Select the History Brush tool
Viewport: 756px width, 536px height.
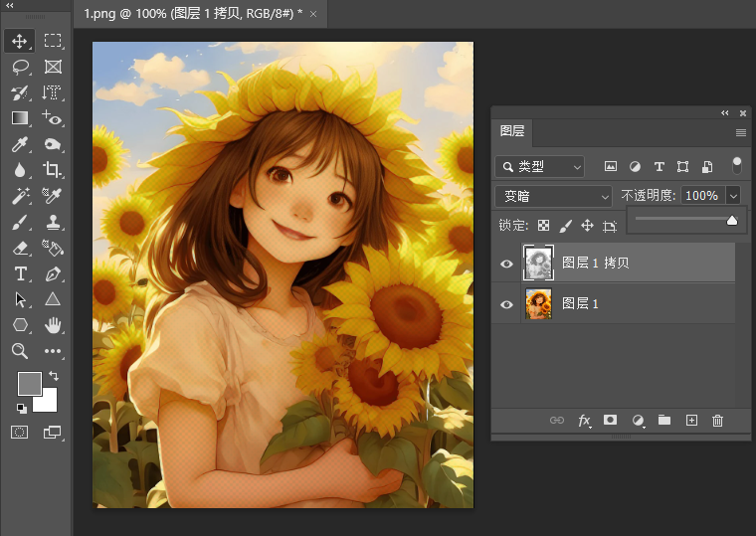click(19, 92)
